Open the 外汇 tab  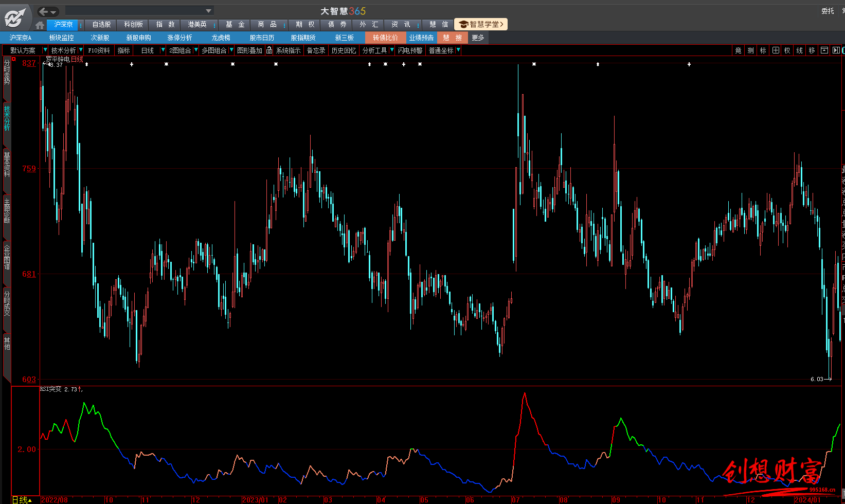pyautogui.click(x=369, y=25)
